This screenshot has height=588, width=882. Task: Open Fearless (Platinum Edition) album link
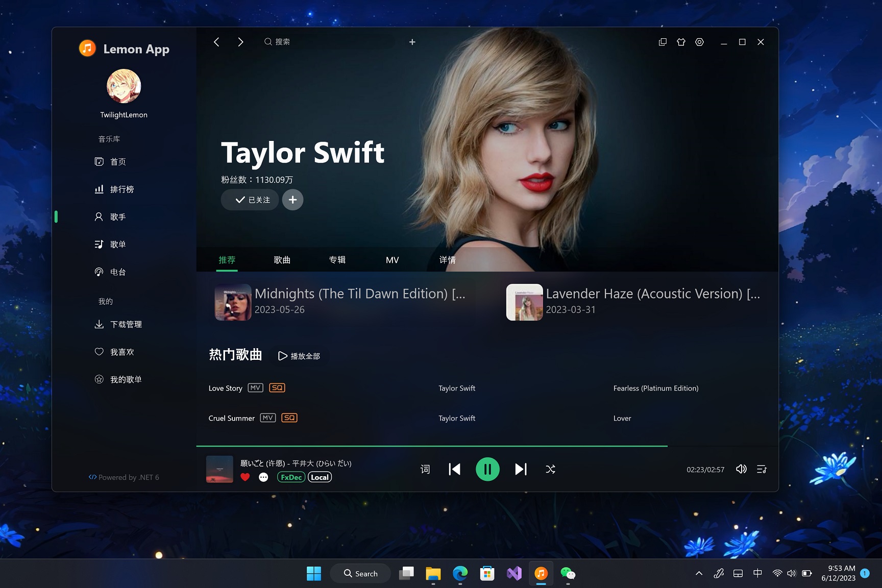[656, 388]
